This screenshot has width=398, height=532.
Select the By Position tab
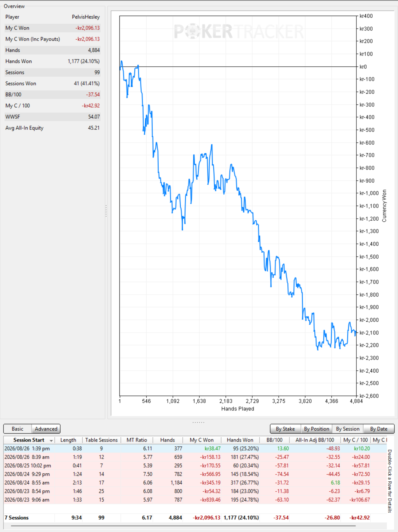(x=316, y=429)
